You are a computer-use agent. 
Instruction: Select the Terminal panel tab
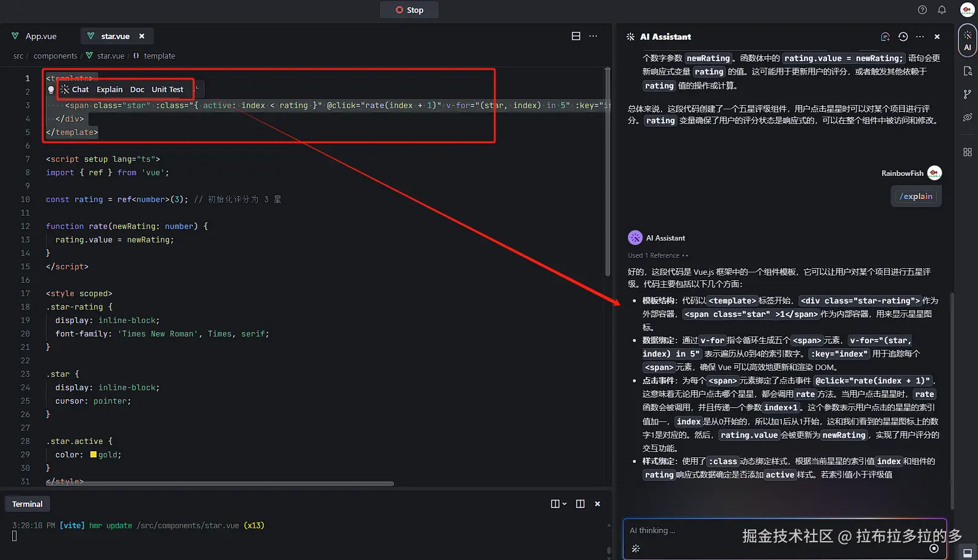pyautogui.click(x=27, y=504)
